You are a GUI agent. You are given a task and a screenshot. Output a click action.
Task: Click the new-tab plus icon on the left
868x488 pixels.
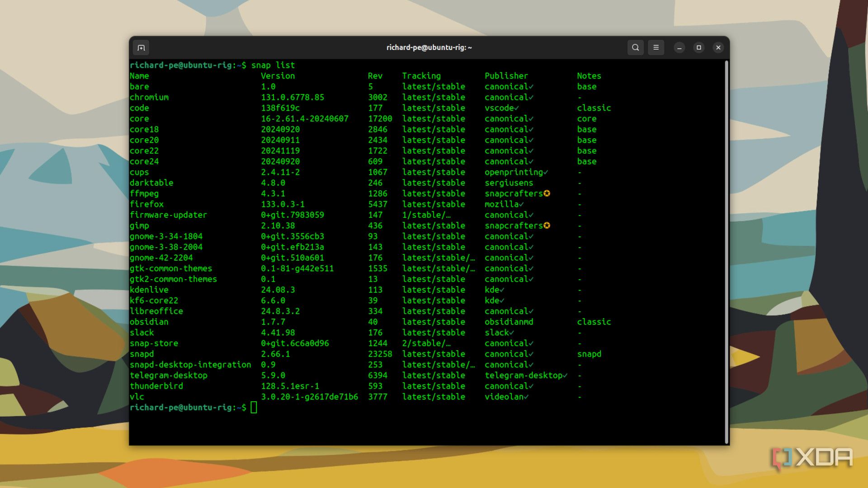tap(142, 47)
